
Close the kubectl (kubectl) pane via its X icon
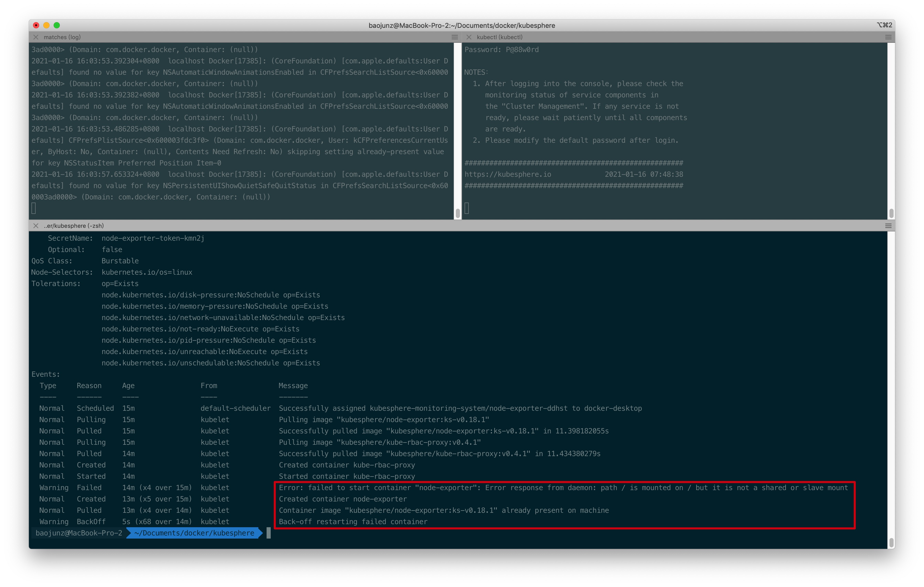[469, 37]
